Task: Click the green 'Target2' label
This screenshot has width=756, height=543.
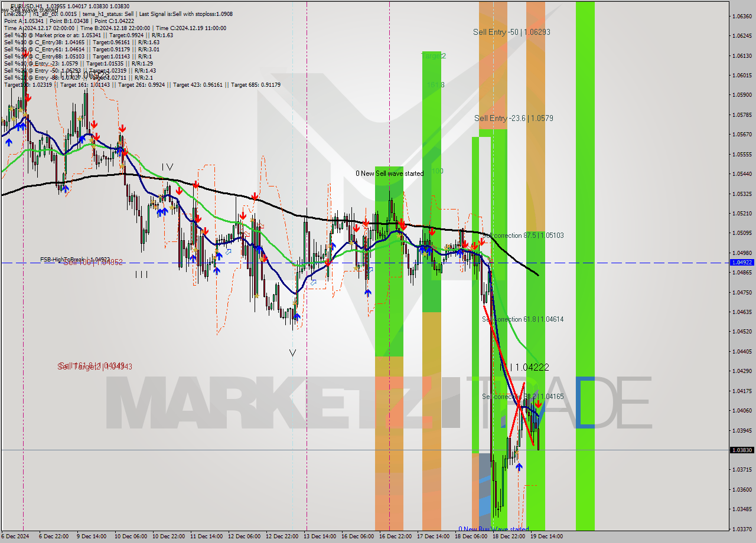Action: point(434,55)
